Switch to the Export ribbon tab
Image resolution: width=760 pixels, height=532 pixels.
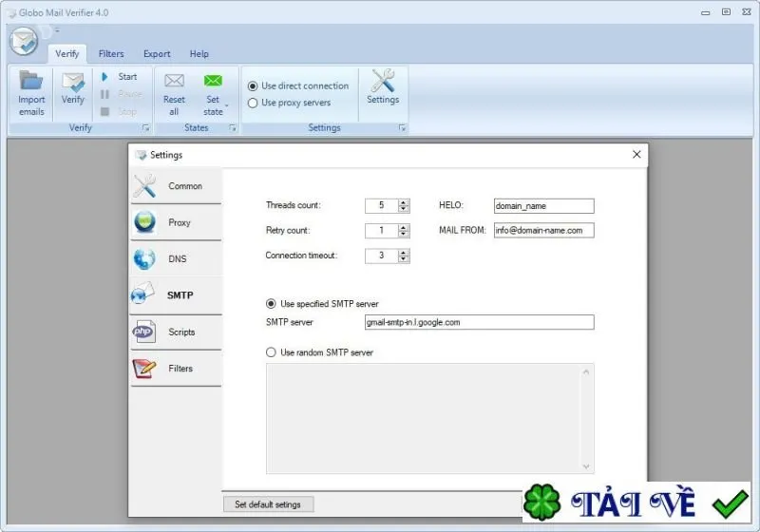(157, 54)
